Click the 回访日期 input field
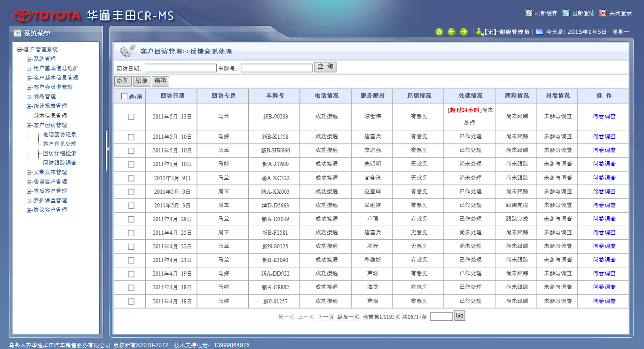644x349 pixels. (x=181, y=68)
